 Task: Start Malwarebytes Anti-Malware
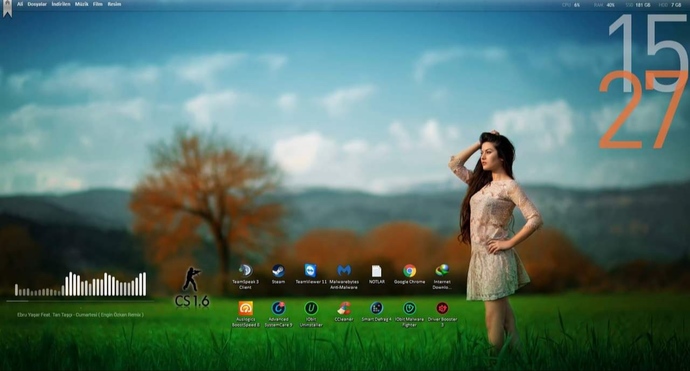coord(344,277)
